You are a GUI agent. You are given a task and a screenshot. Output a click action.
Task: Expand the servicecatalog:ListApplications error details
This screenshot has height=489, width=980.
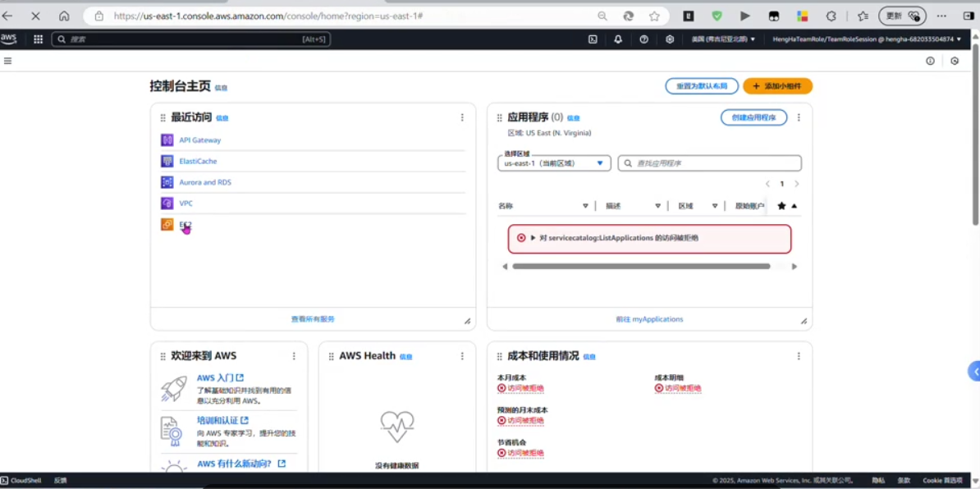(534, 238)
